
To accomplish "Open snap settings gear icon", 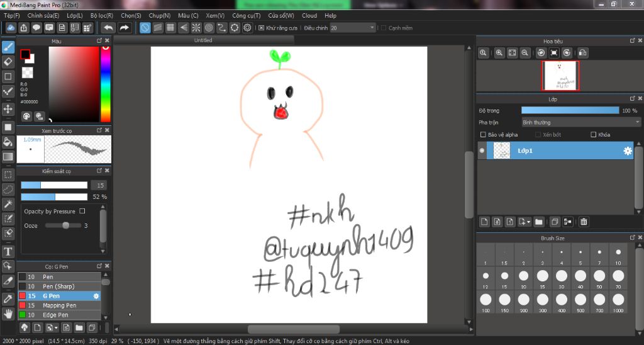I will (247, 28).
